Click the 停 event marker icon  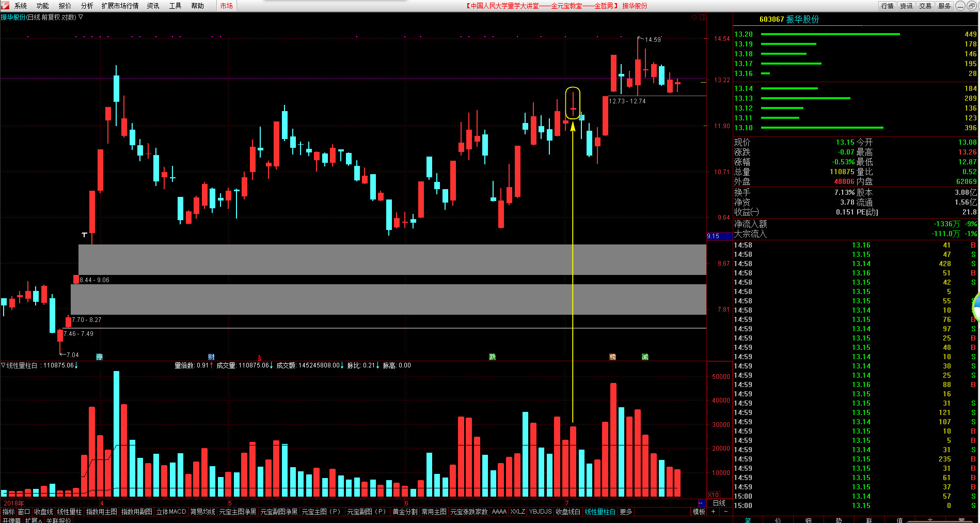tap(99, 357)
